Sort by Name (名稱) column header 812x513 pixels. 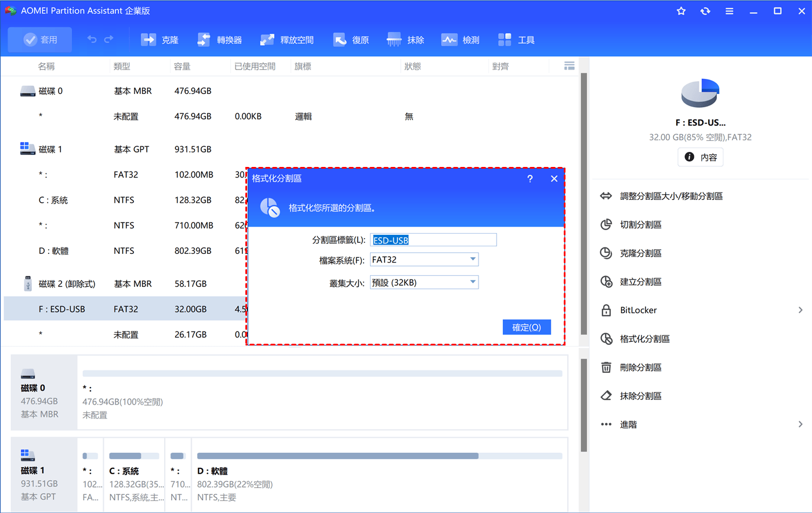pyautogui.click(x=46, y=66)
